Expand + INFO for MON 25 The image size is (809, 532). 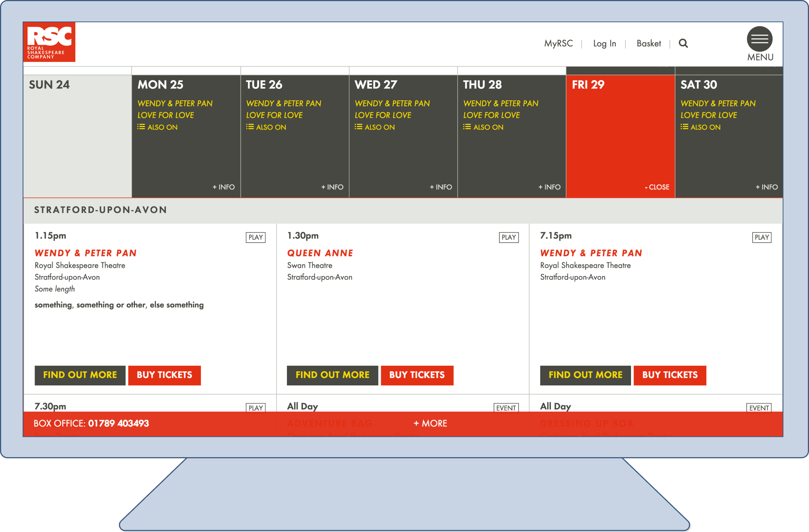point(224,187)
